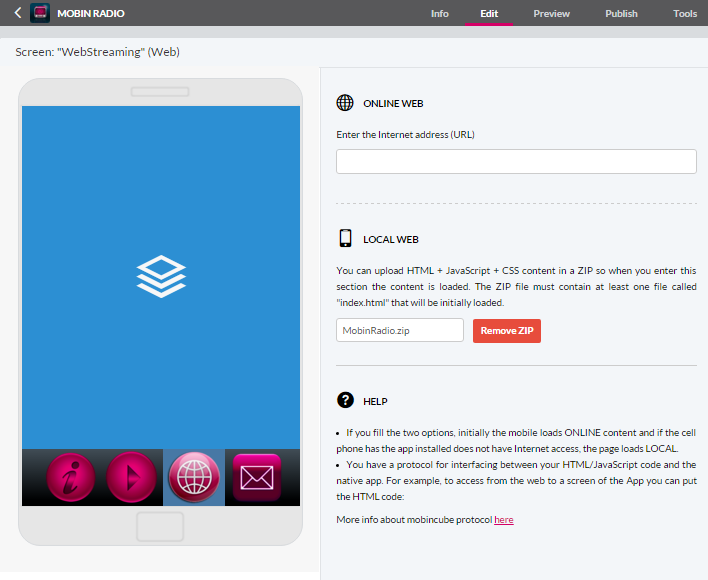The image size is (708, 580).
Task: Focus the Internet address URL field
Action: [x=516, y=162]
